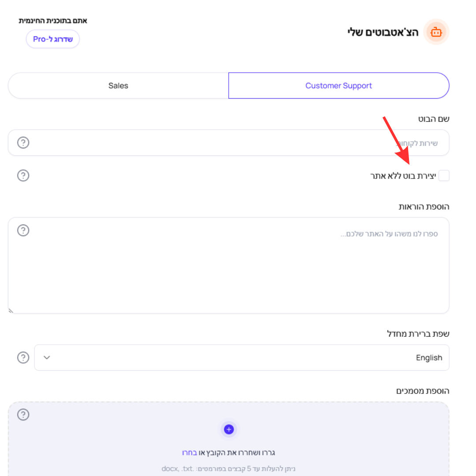Image resolution: width=476 pixels, height=476 pixels.
Task: Click help icon beside no-website checkbox
Action: (23, 175)
